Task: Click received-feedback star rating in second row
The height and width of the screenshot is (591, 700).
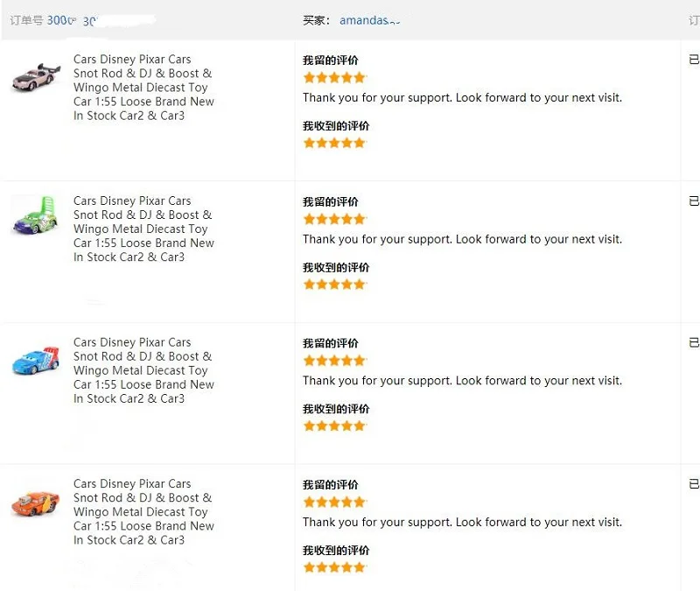Action: point(334,285)
